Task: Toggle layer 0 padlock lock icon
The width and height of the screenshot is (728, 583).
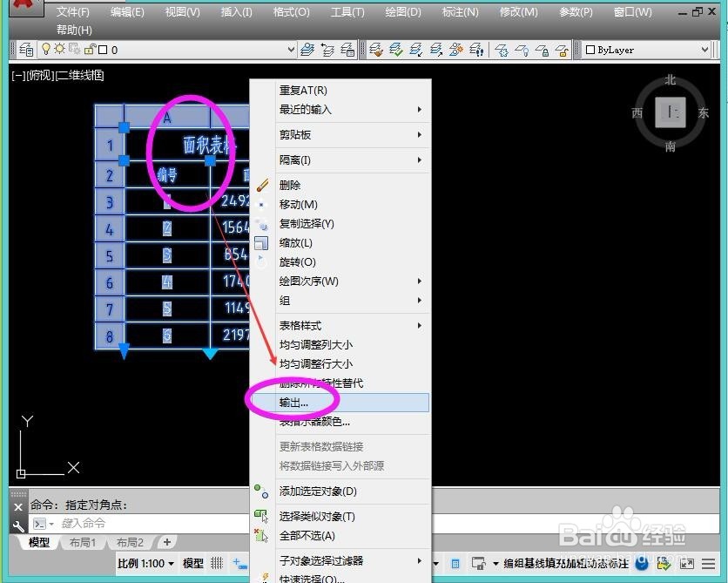Action: pos(90,50)
